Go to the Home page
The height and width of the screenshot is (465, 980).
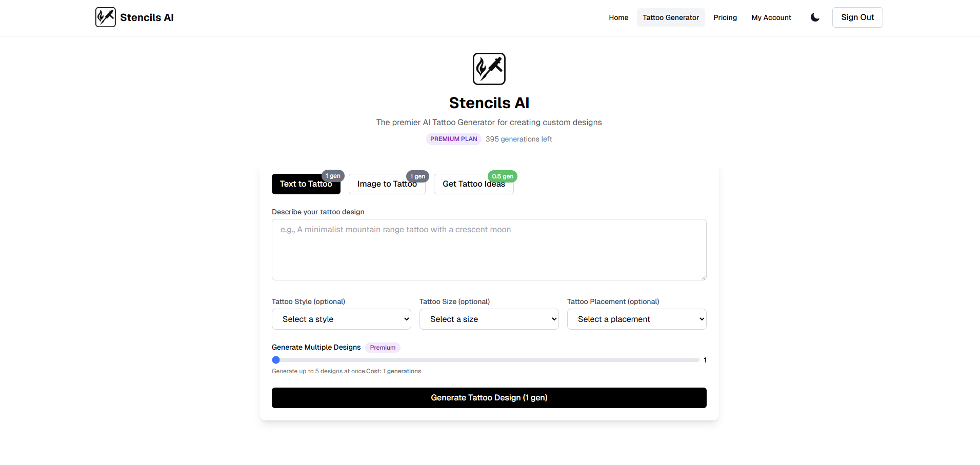[x=618, y=17]
